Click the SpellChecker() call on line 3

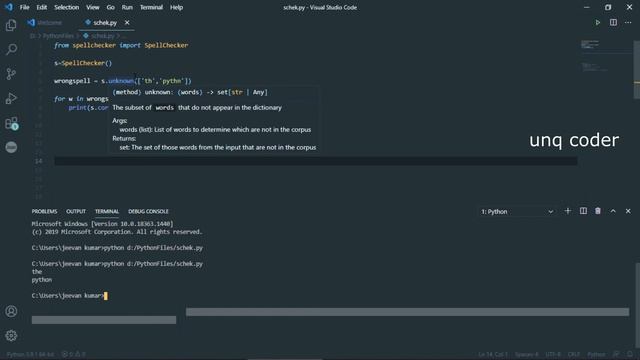point(87,63)
